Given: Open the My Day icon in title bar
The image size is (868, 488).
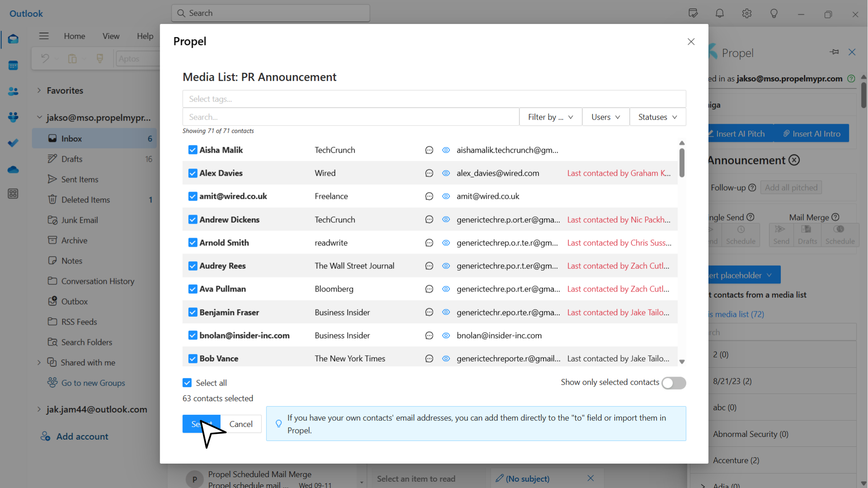Looking at the screenshot, I should point(693,14).
